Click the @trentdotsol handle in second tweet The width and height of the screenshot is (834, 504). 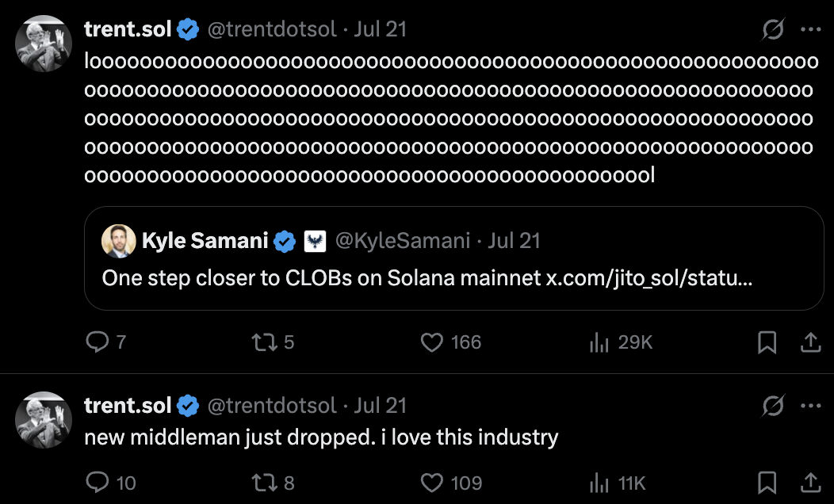pos(272,406)
